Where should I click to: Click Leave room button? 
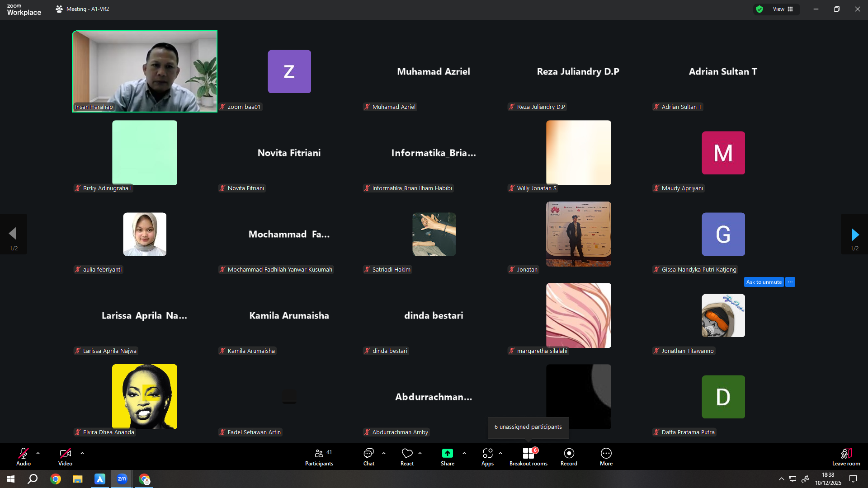pyautogui.click(x=846, y=456)
